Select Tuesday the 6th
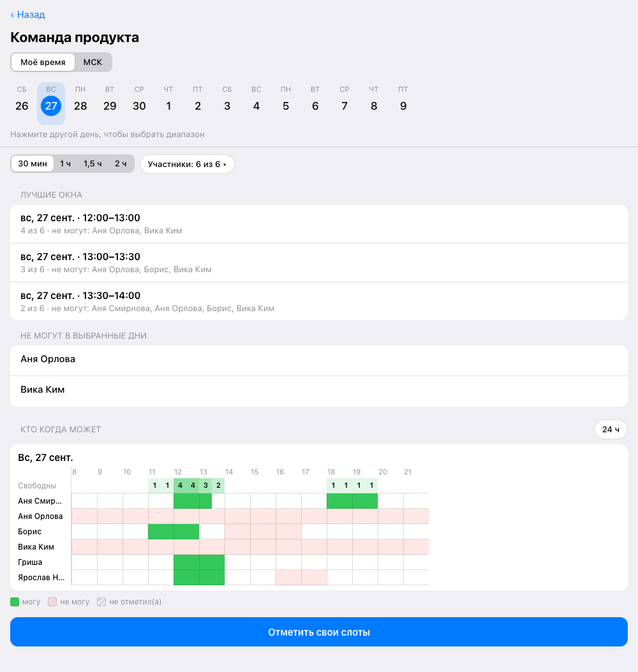Screen dimensions: 638x672 pos(315,103)
